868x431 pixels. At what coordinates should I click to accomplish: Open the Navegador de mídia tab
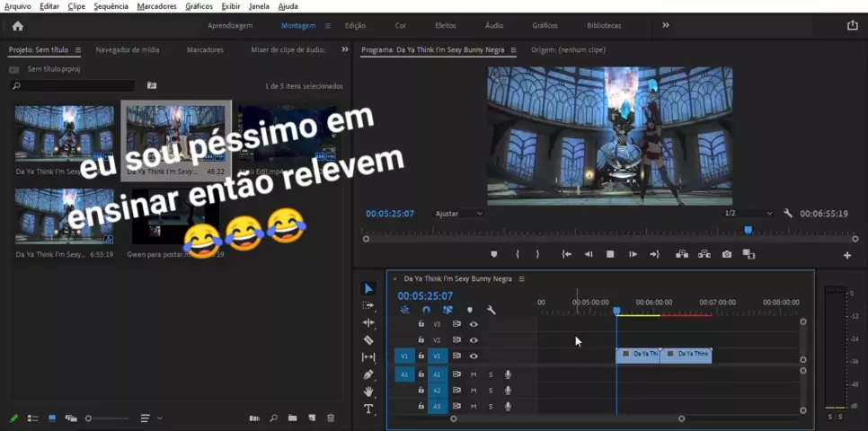[128, 49]
